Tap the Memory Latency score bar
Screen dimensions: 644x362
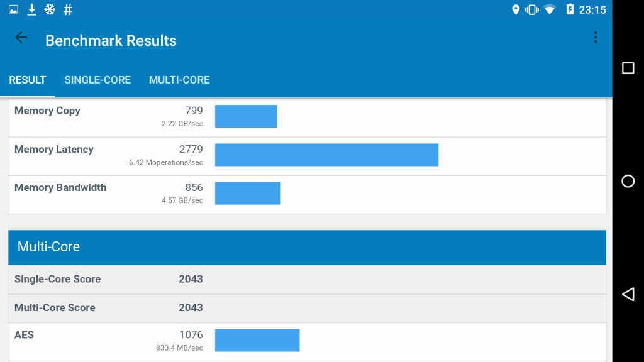click(326, 155)
